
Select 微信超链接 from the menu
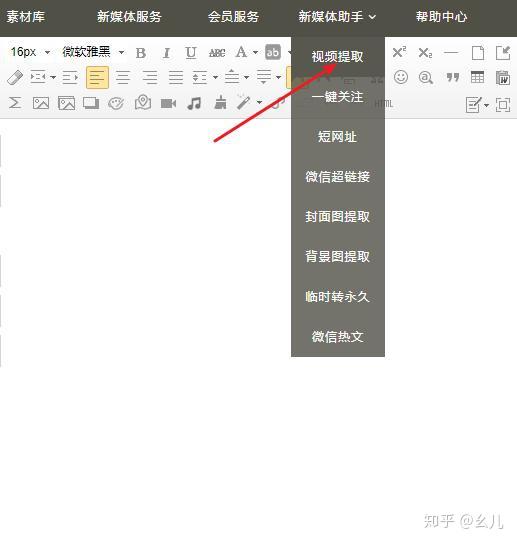338,177
